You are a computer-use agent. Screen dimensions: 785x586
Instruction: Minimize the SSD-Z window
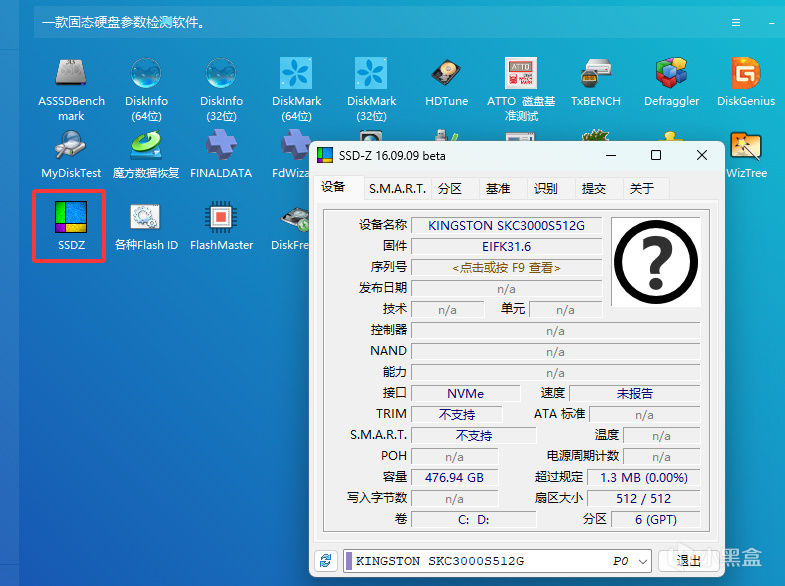[611, 156]
